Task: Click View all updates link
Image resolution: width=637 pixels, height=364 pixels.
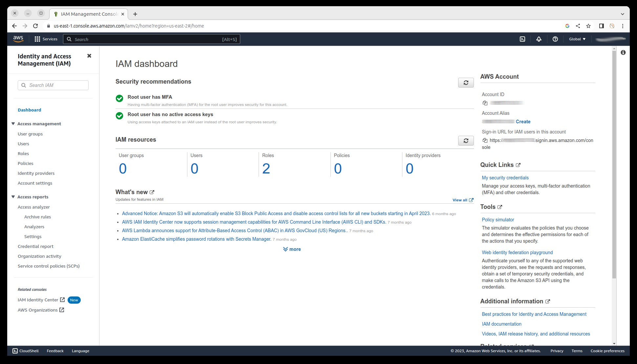Action: 463,200
